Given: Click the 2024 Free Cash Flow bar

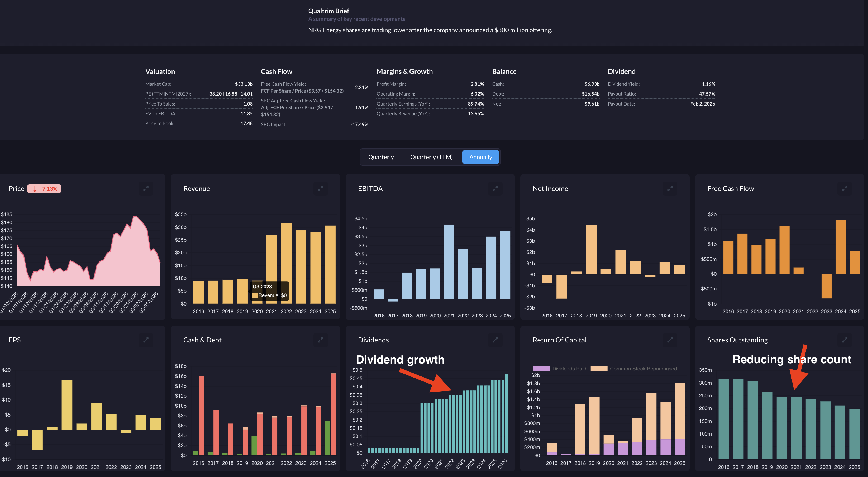Looking at the screenshot, I should [841, 247].
